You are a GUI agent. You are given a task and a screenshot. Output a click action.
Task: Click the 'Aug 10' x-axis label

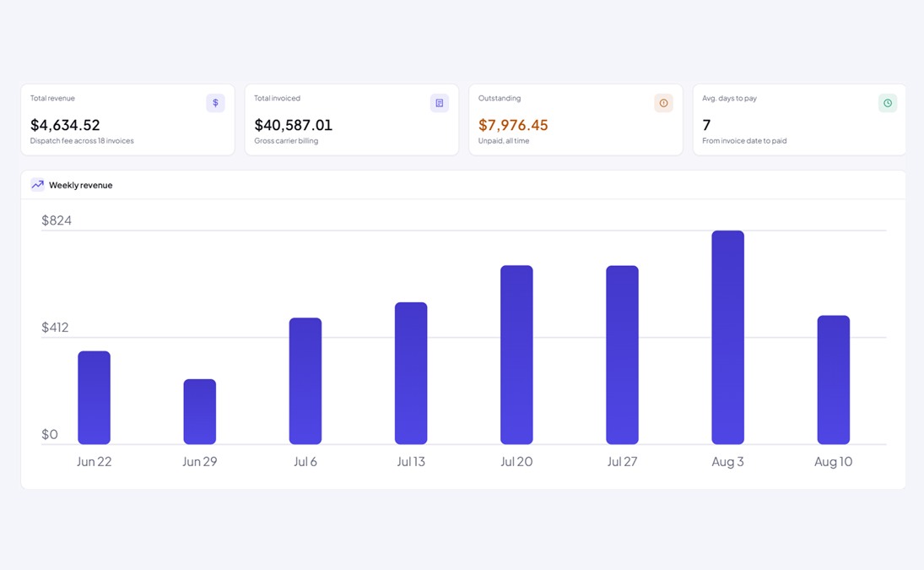[x=833, y=462]
